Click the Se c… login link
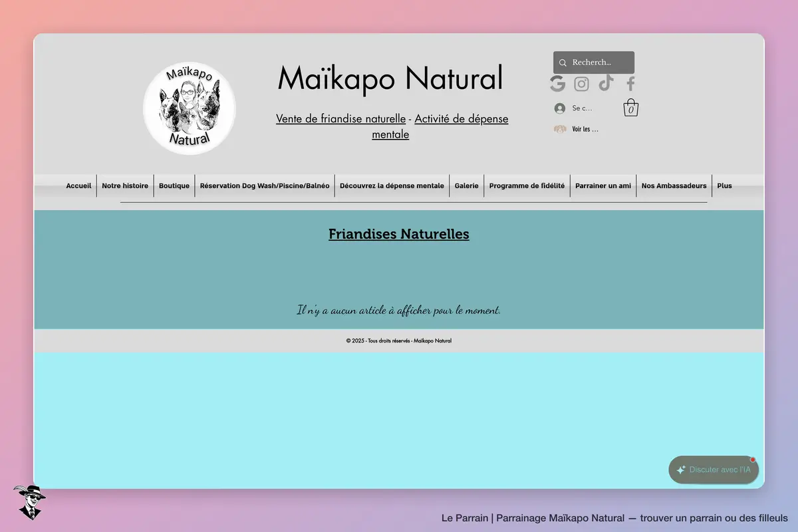Image resolution: width=798 pixels, height=532 pixels. 582,108
